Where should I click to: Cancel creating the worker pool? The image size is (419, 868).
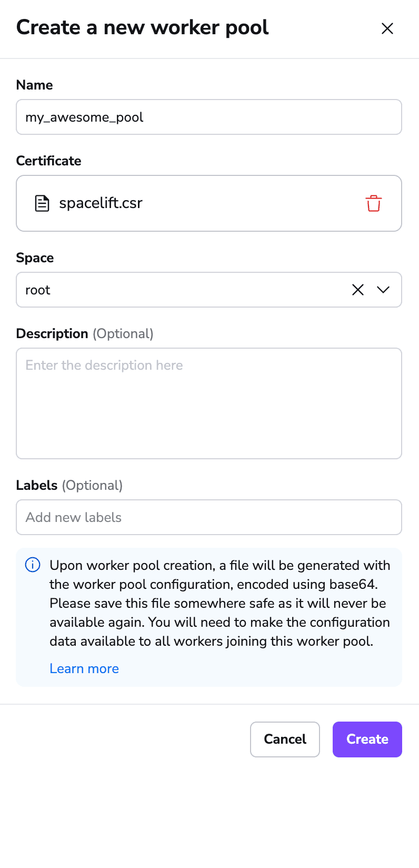tap(285, 739)
